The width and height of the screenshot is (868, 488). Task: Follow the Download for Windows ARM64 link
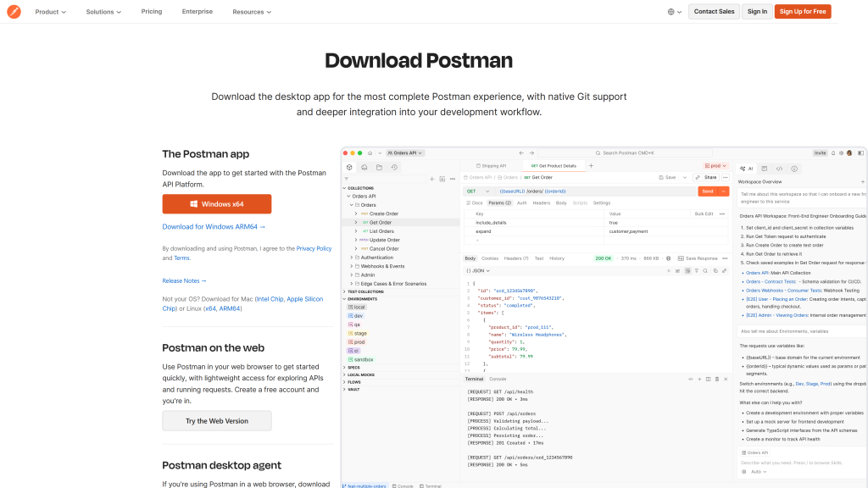coord(214,226)
